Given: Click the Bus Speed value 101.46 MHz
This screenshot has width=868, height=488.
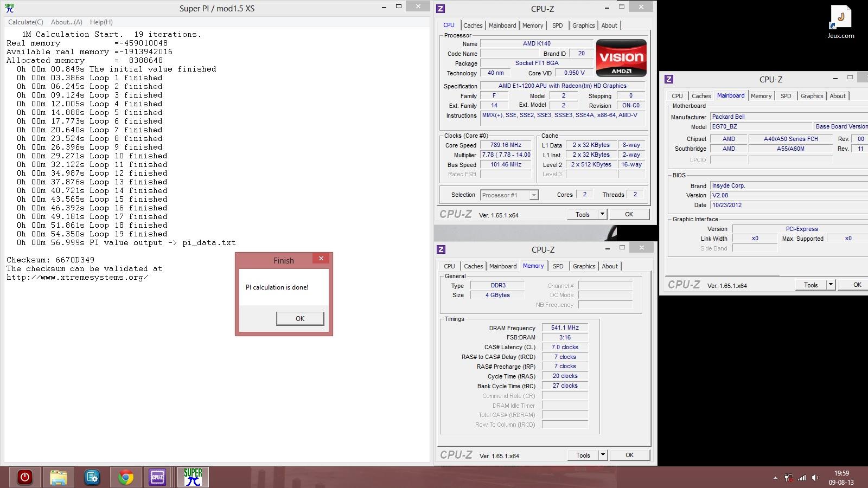Looking at the screenshot, I should [506, 165].
